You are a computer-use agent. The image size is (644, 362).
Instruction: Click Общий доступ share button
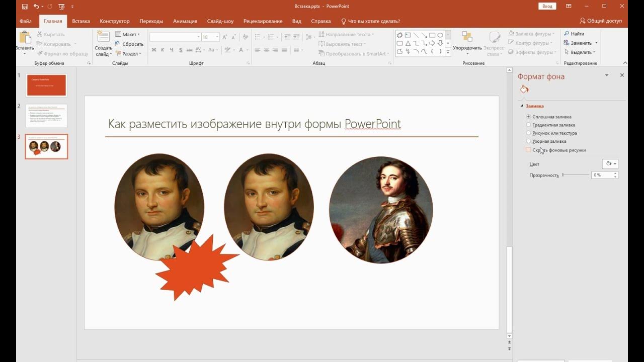(x=601, y=21)
